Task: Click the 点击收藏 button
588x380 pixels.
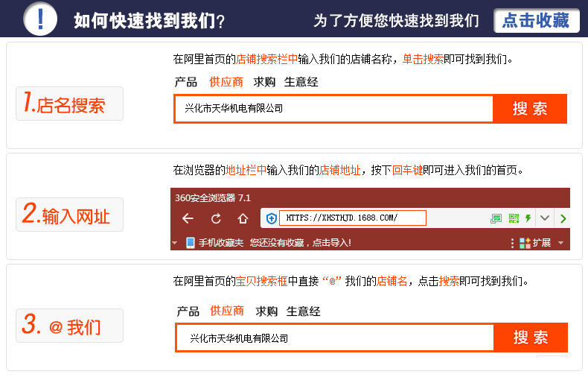Action: (536, 21)
